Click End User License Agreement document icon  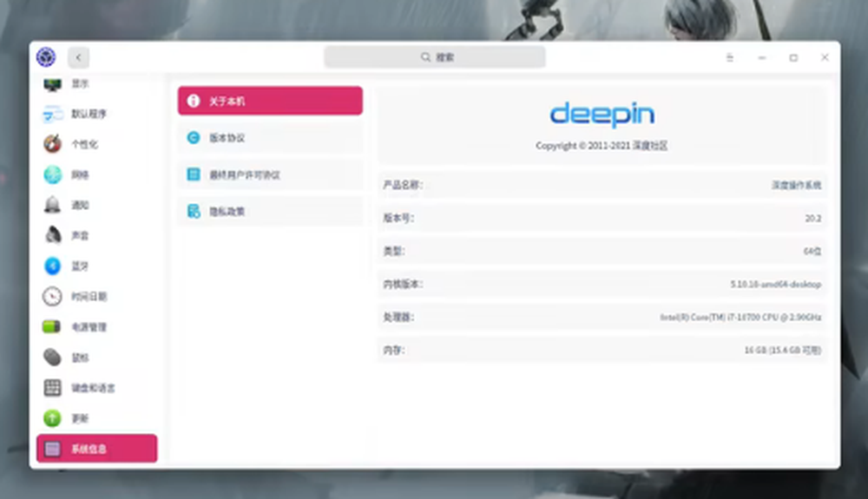(x=194, y=174)
